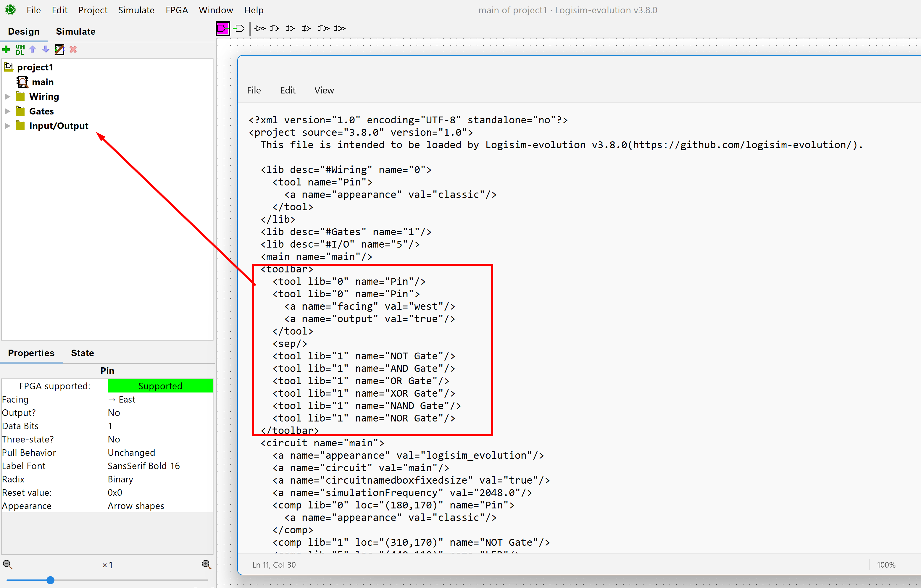The image size is (921, 588).
Task: Choose the NOT gate tool
Action: [x=260, y=28]
